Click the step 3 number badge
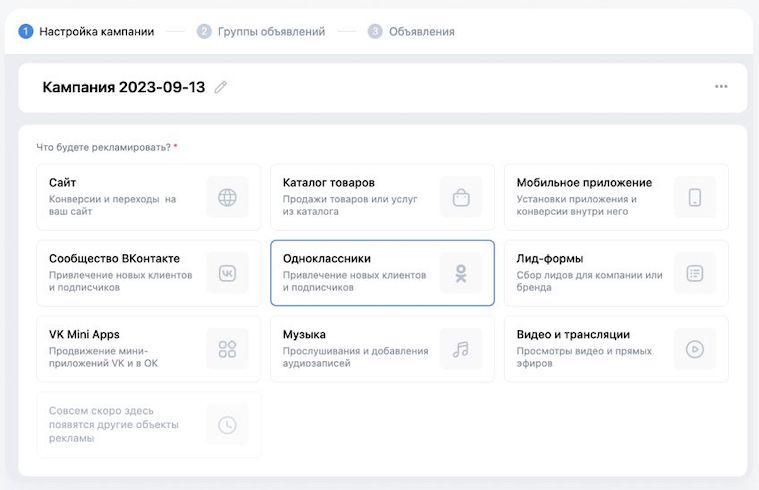 point(375,31)
